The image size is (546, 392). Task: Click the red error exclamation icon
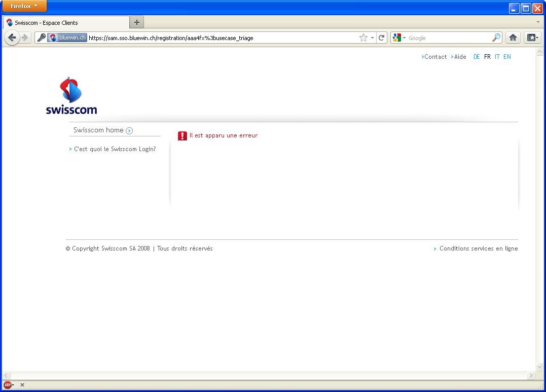tap(182, 135)
